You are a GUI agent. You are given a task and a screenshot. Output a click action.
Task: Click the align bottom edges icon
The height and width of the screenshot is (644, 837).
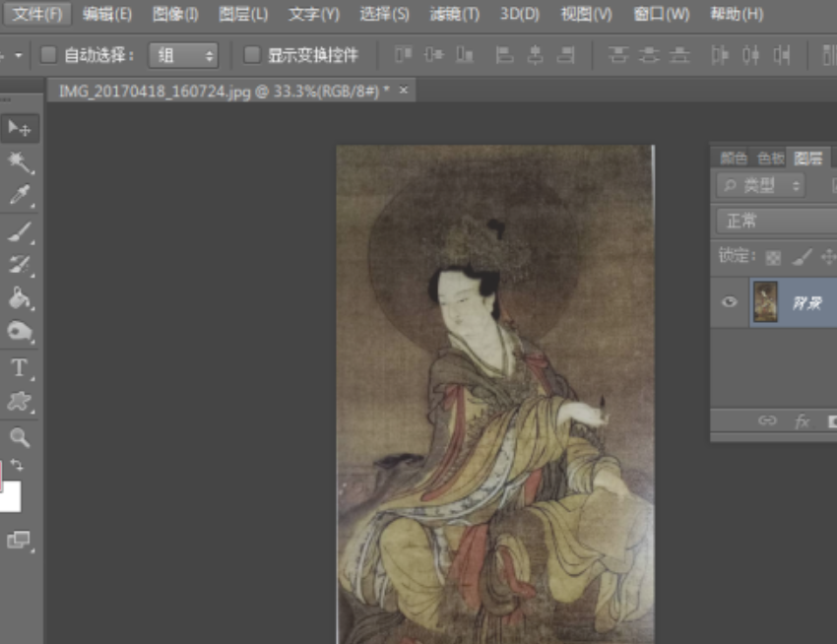[x=465, y=54]
